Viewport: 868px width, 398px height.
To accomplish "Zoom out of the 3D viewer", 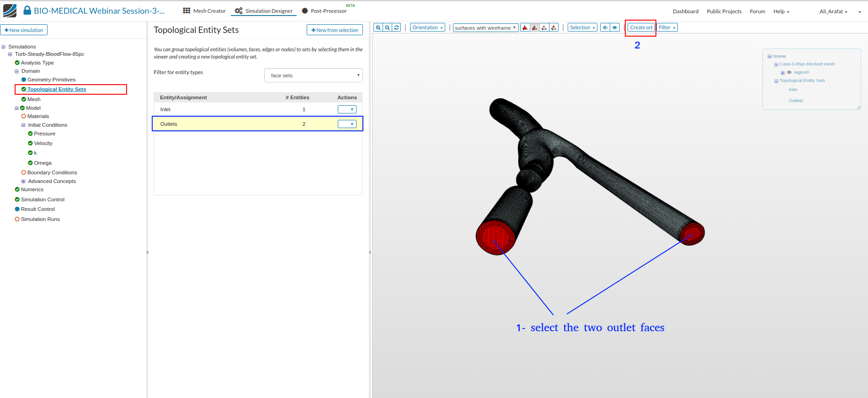I will 388,27.
